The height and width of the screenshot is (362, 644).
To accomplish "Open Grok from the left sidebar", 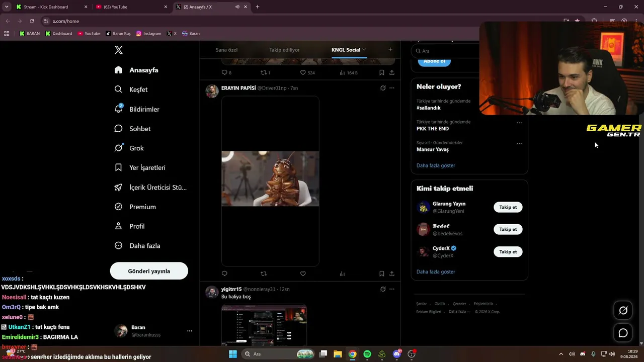I will (129, 148).
